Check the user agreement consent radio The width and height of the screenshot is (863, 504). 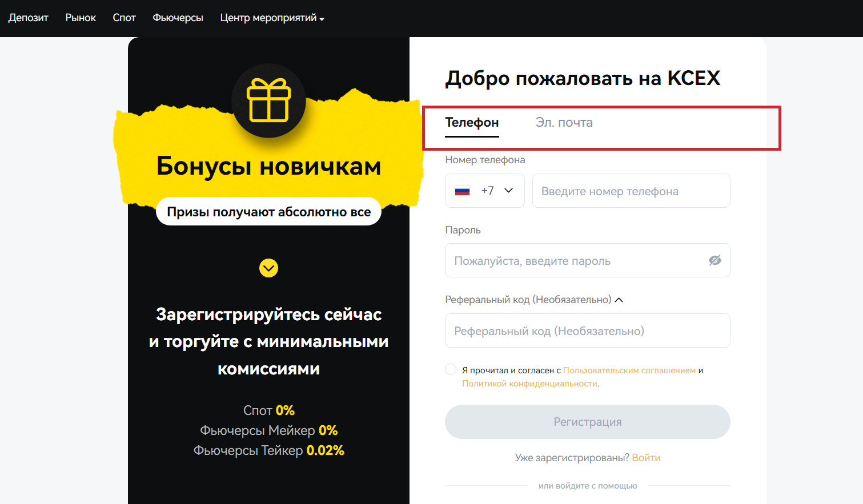[x=451, y=369]
